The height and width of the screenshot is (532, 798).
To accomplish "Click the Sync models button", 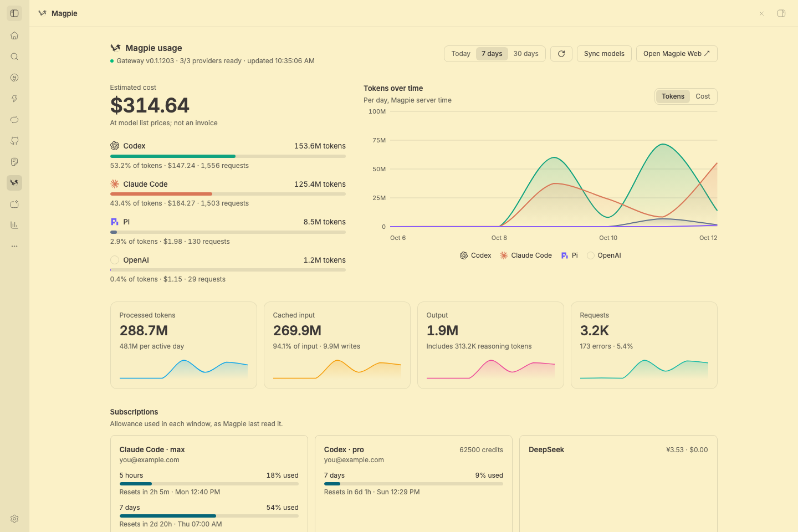I will [604, 54].
